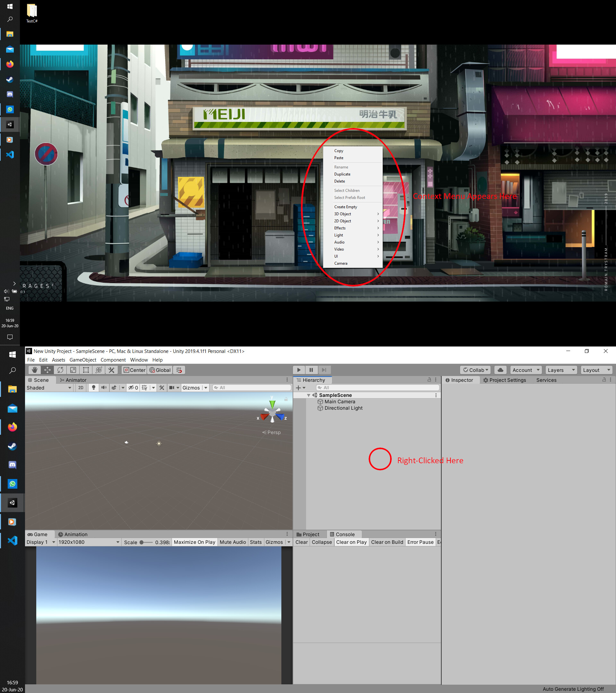
Task: Toggle scene lighting in Scene view
Action: coord(94,388)
